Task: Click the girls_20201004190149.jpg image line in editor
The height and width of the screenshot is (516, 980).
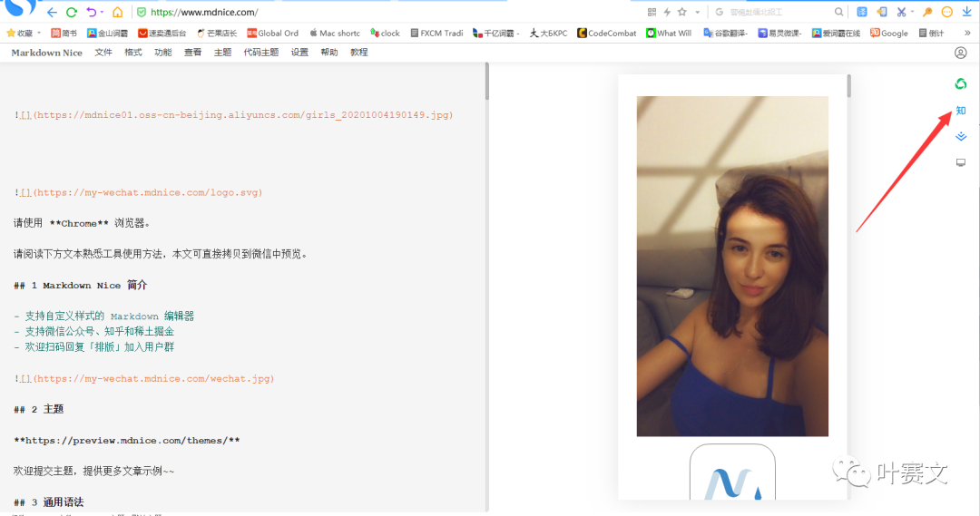Action: pyautogui.click(x=234, y=115)
